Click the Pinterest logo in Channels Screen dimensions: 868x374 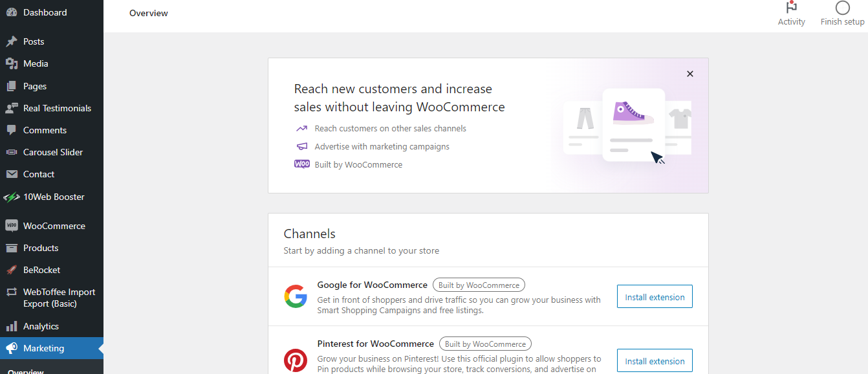[x=296, y=360]
